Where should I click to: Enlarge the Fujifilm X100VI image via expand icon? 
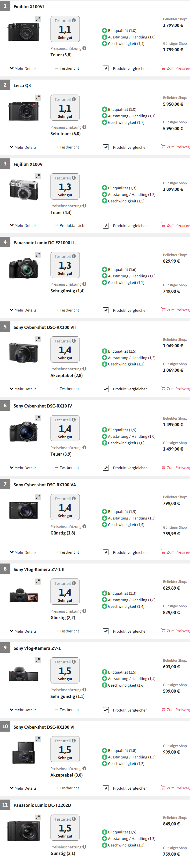pos(38,19)
